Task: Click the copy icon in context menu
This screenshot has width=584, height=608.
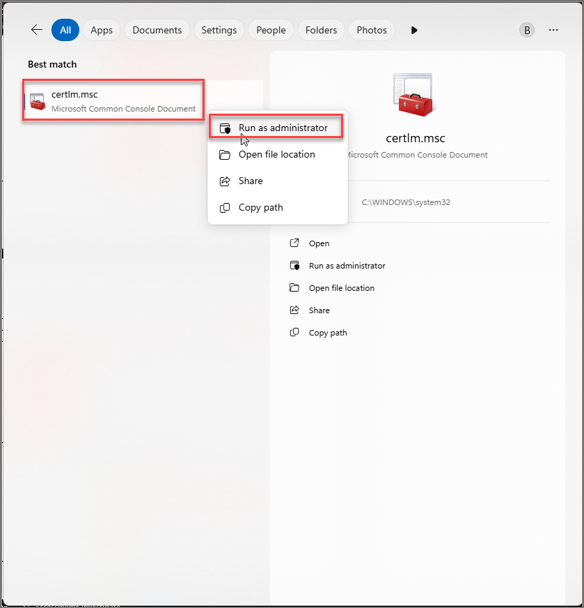Action: coord(225,208)
